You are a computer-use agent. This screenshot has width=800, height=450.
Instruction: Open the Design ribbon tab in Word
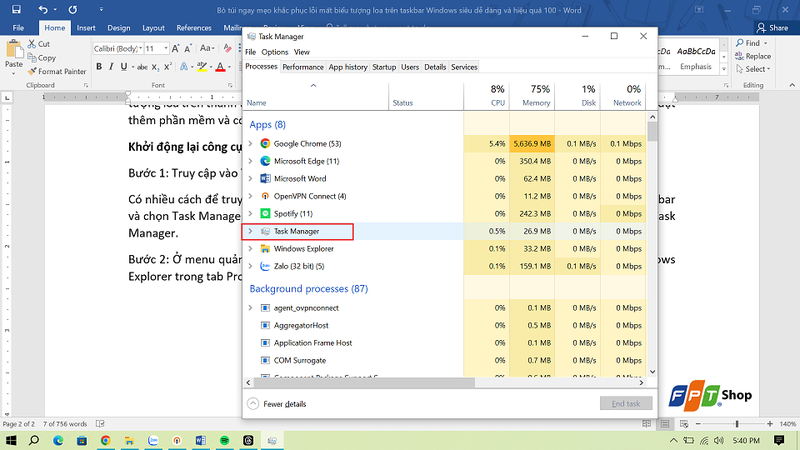(x=118, y=28)
